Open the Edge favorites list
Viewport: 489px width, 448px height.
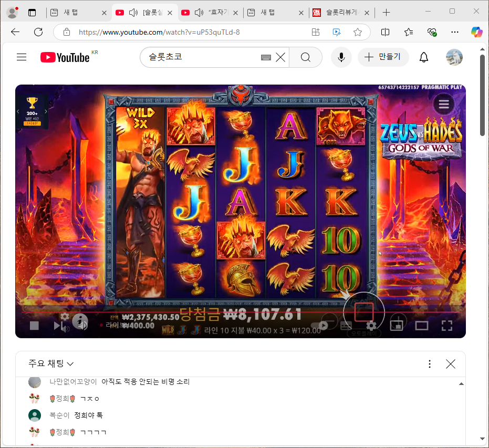[409, 32]
